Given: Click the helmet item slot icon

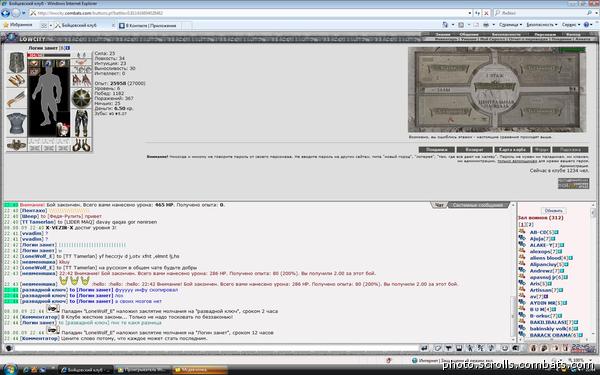Looking at the screenshot, I should (16, 62).
